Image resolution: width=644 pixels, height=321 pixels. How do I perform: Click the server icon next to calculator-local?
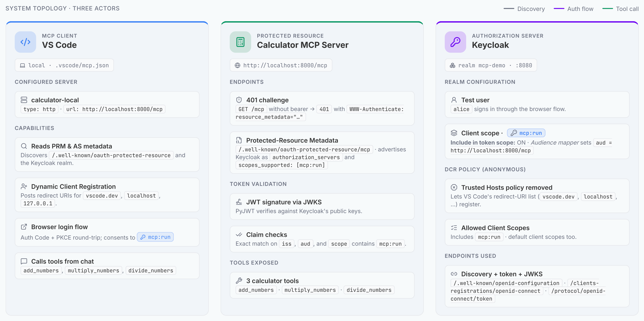click(x=24, y=100)
